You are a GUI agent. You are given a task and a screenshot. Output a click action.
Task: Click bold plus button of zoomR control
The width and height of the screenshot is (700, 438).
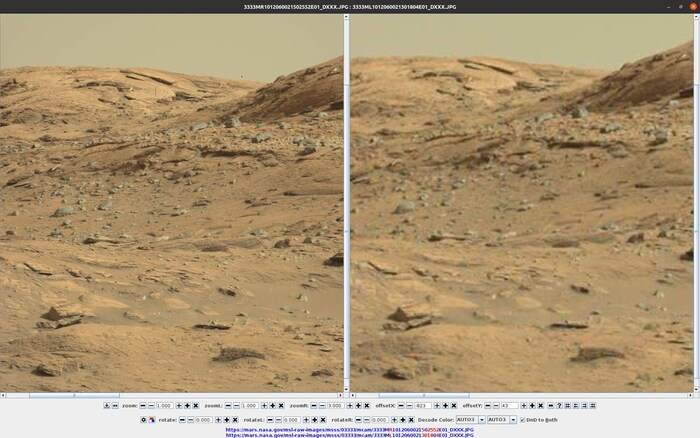(x=358, y=406)
